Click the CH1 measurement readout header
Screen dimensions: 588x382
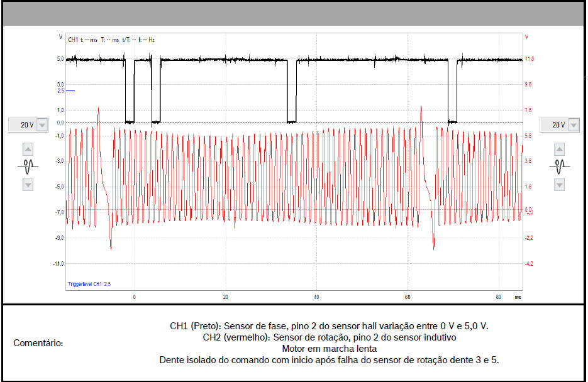pos(111,40)
